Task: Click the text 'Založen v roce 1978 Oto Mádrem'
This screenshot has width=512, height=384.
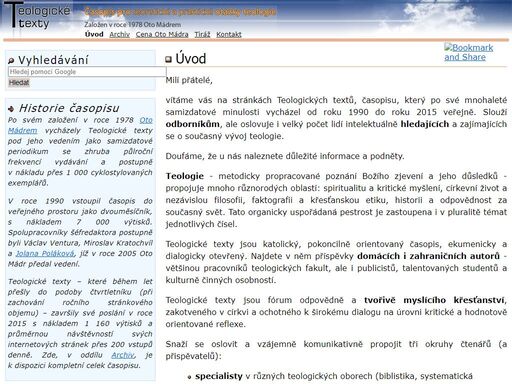Action: tap(133, 25)
